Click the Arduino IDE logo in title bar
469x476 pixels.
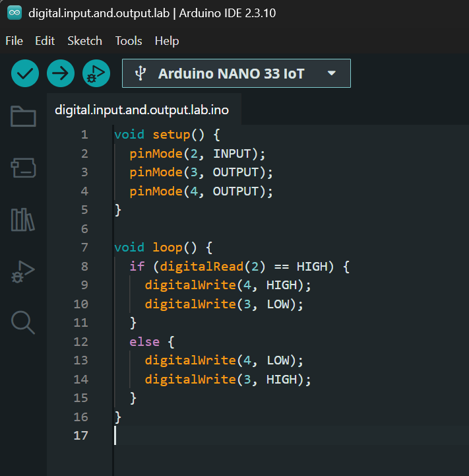tap(15, 13)
